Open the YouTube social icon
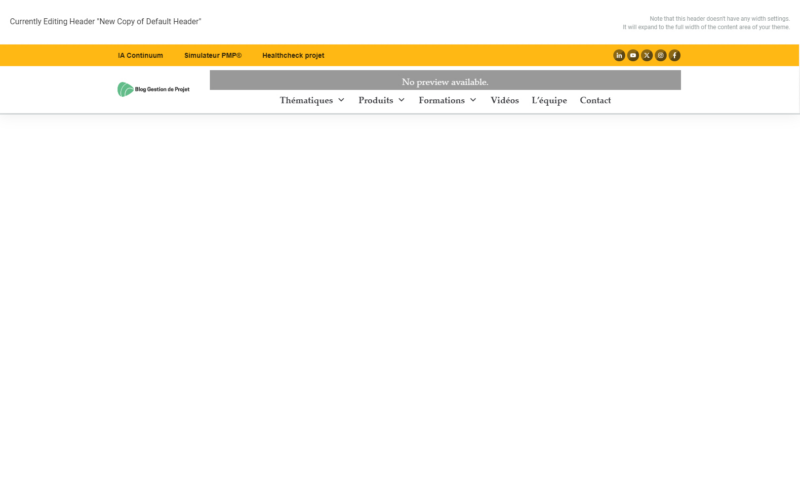Screen dimensions: 800x494 633,55
